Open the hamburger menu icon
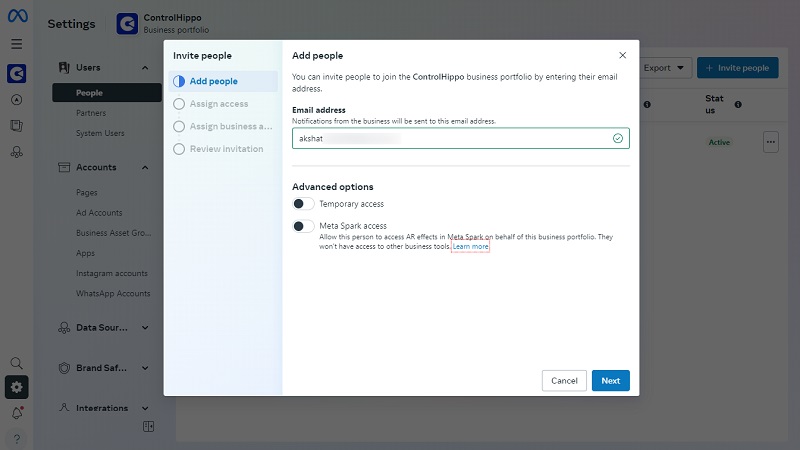Viewport: 800px width, 450px height. coord(16,44)
